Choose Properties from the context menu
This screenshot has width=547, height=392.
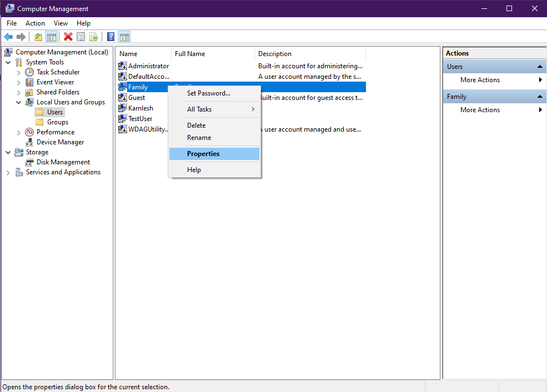click(x=203, y=154)
